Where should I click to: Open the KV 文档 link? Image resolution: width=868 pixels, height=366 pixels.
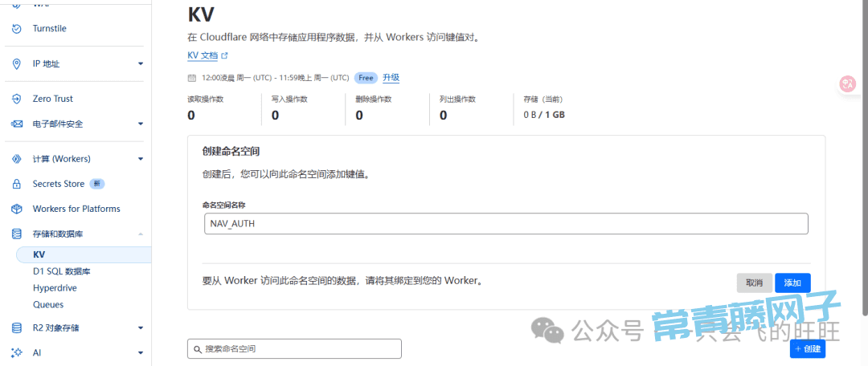coord(203,56)
